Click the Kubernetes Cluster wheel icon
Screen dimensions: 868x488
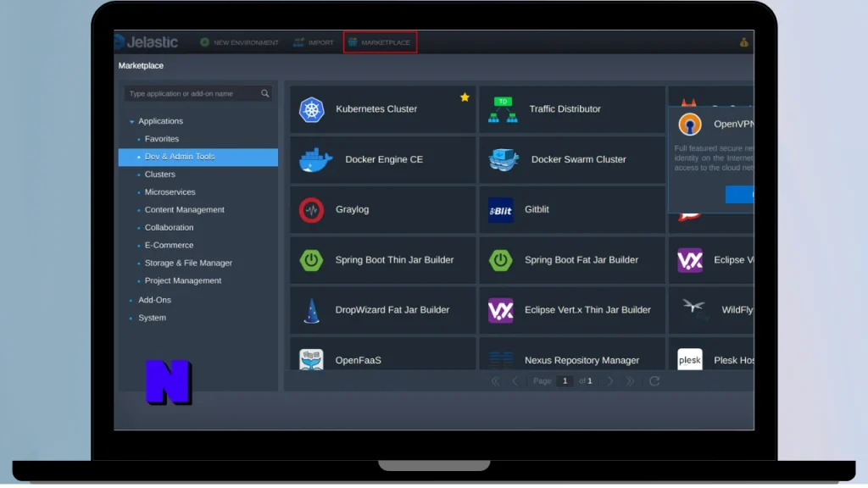(x=312, y=109)
